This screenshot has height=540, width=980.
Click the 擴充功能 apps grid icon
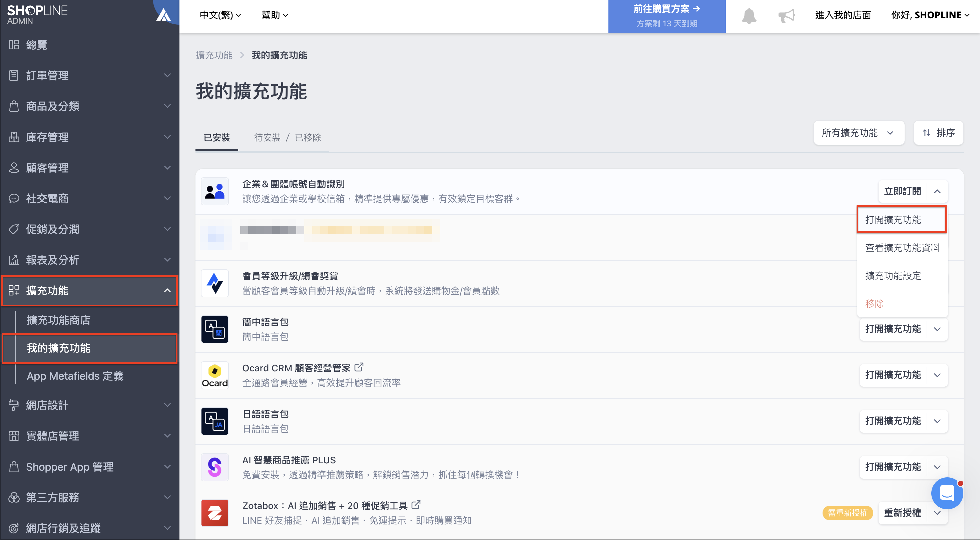[x=14, y=291]
